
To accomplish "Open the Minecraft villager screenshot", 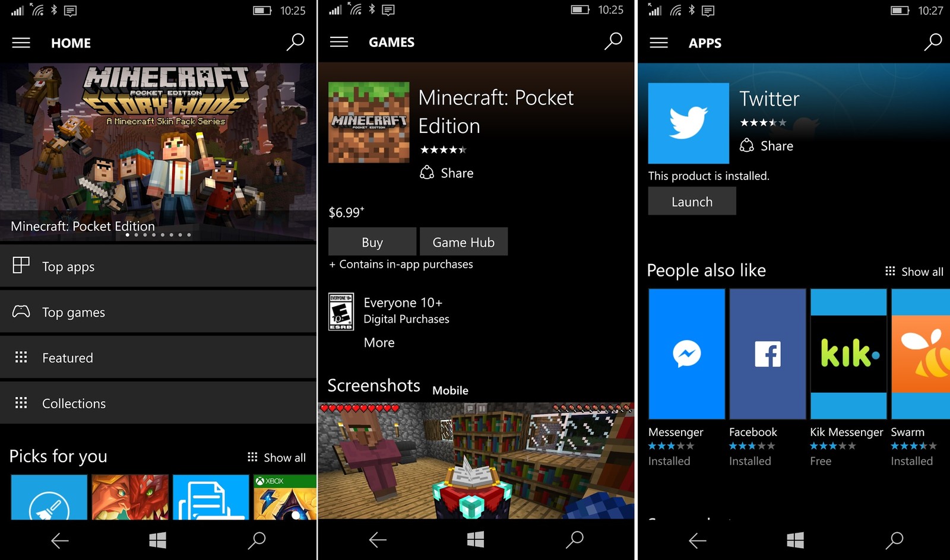I will click(x=476, y=461).
